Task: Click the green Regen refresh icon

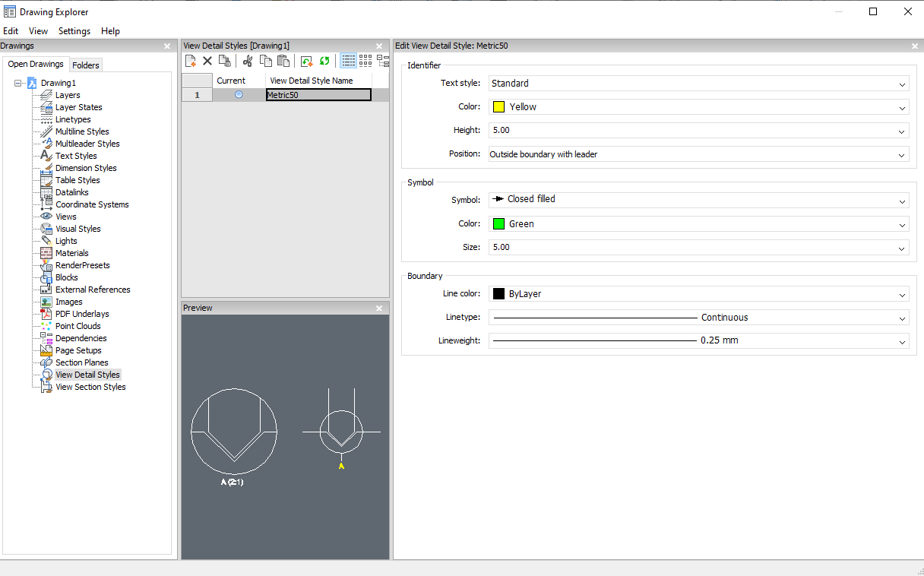Action: click(324, 61)
